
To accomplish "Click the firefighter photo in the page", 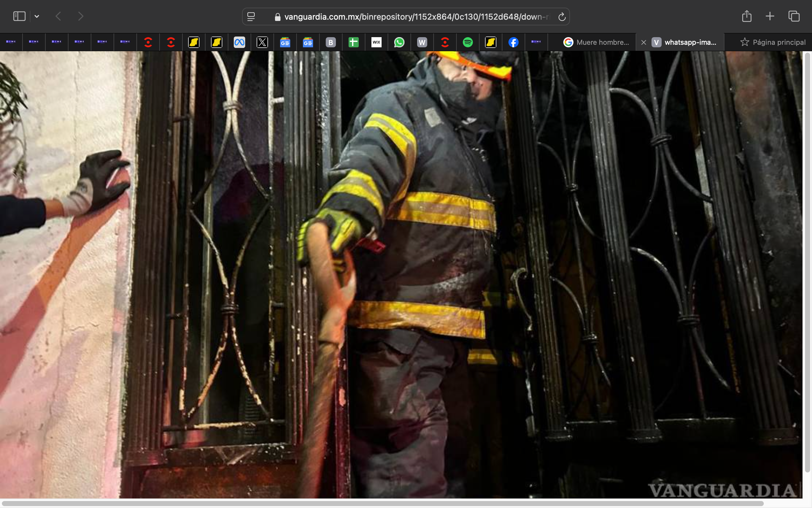I will [x=401, y=275].
